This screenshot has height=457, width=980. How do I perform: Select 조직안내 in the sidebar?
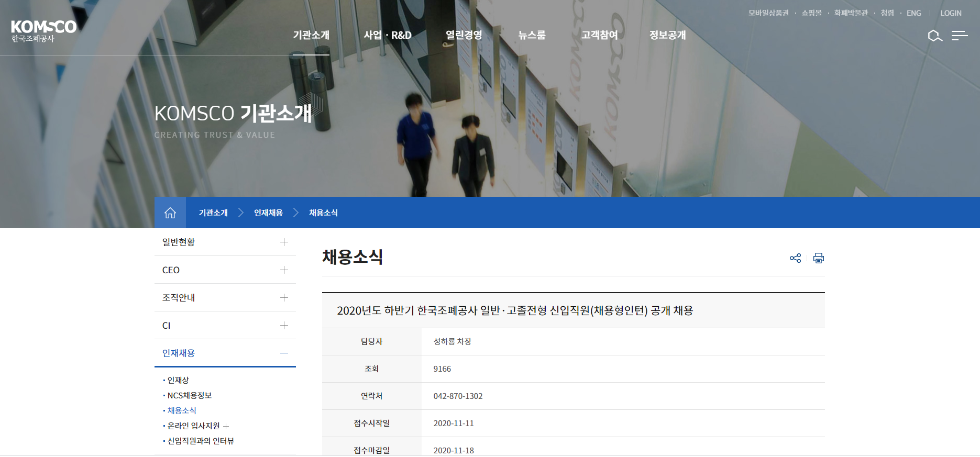(179, 297)
